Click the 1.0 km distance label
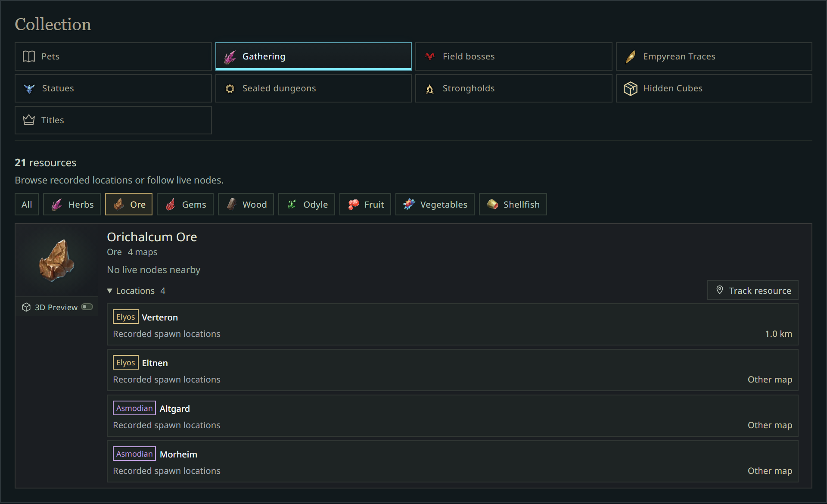Screen dimensions: 827x504 778,334
